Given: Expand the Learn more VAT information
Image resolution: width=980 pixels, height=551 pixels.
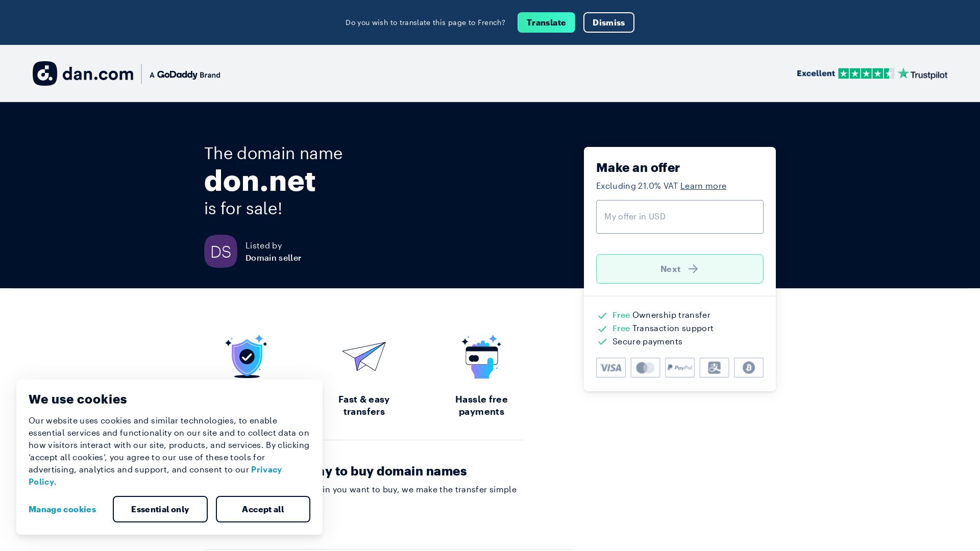Looking at the screenshot, I should pos(703,186).
